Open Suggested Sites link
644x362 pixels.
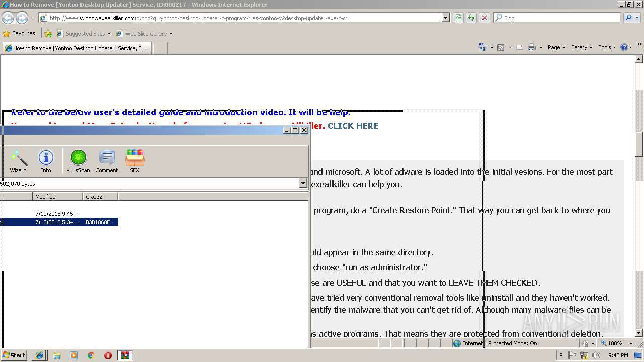(83, 34)
